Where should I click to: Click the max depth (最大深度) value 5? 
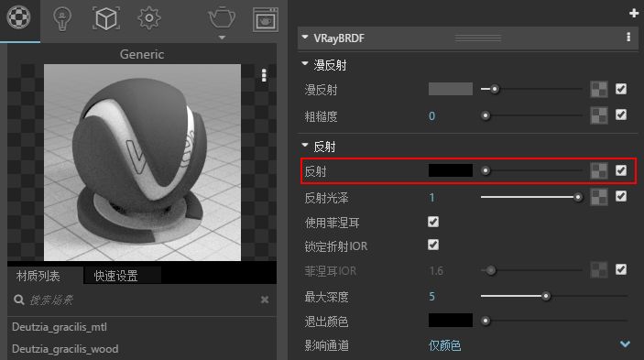432,296
